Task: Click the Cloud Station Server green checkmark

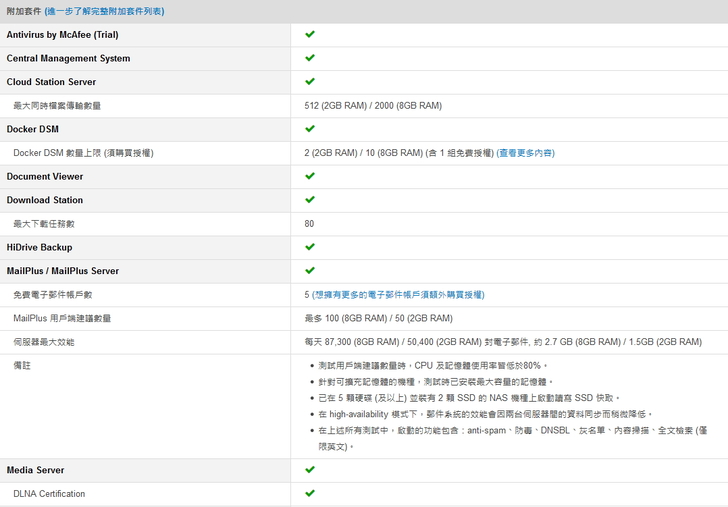Action: tap(310, 81)
